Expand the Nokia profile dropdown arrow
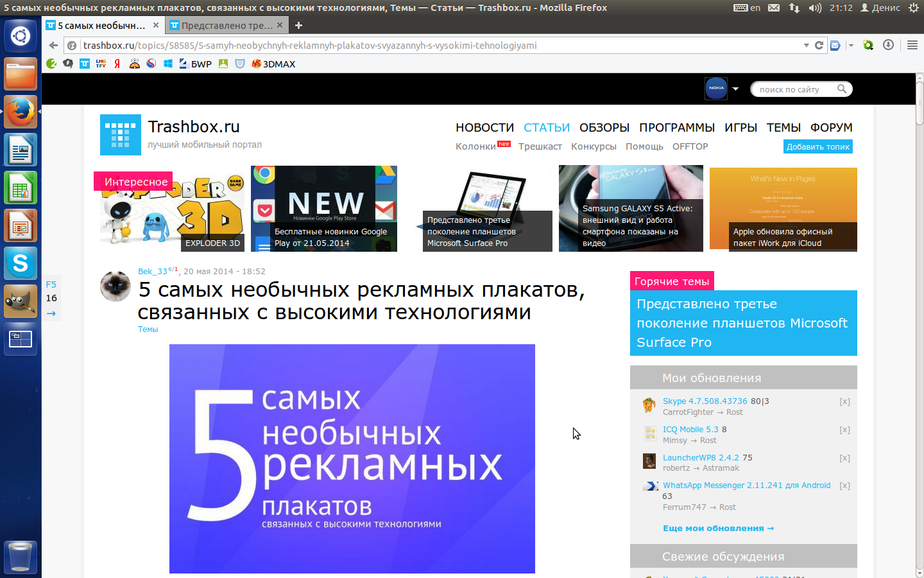Image resolution: width=924 pixels, height=578 pixels. [735, 89]
